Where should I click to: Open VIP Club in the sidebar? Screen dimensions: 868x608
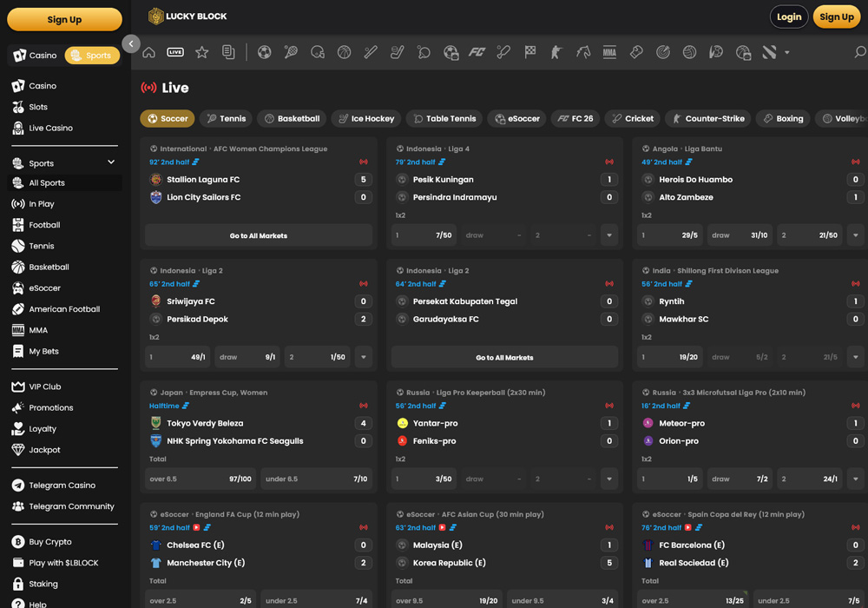click(45, 387)
